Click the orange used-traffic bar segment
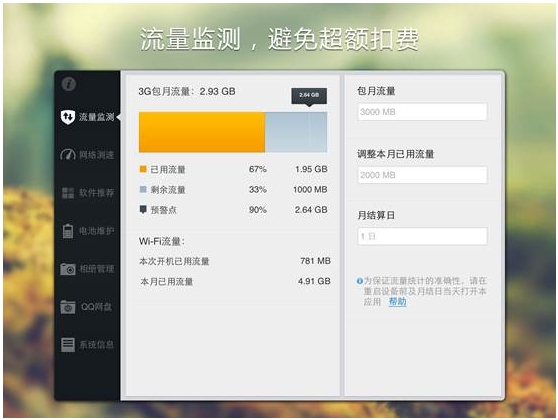 pyautogui.click(x=202, y=132)
